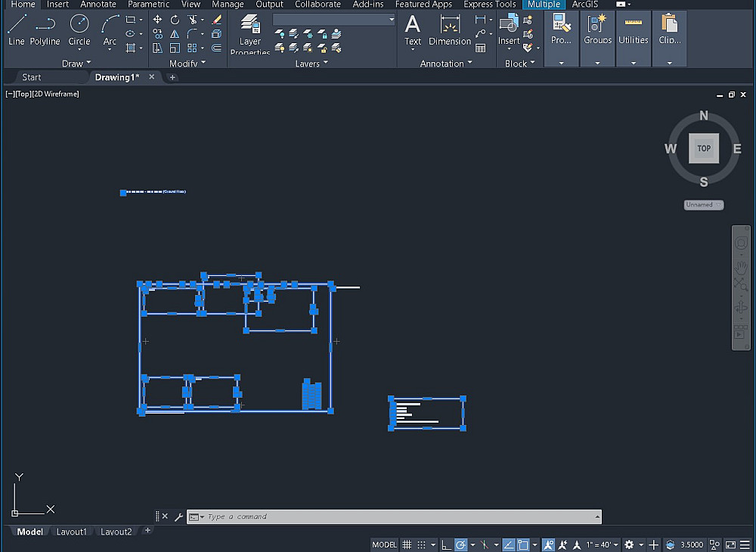Toggle Object Snap Tracking in status bar
This screenshot has height=552, width=756.
(509, 544)
